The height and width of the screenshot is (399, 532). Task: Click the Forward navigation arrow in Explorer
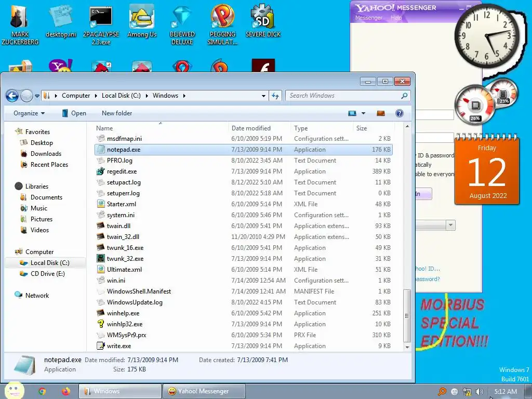pyautogui.click(x=27, y=96)
